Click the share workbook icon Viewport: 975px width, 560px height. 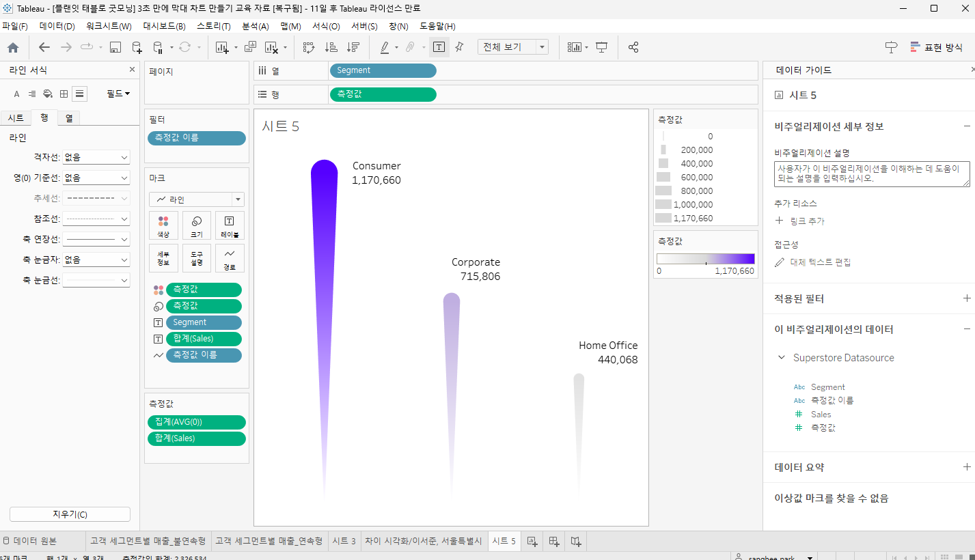tap(633, 47)
